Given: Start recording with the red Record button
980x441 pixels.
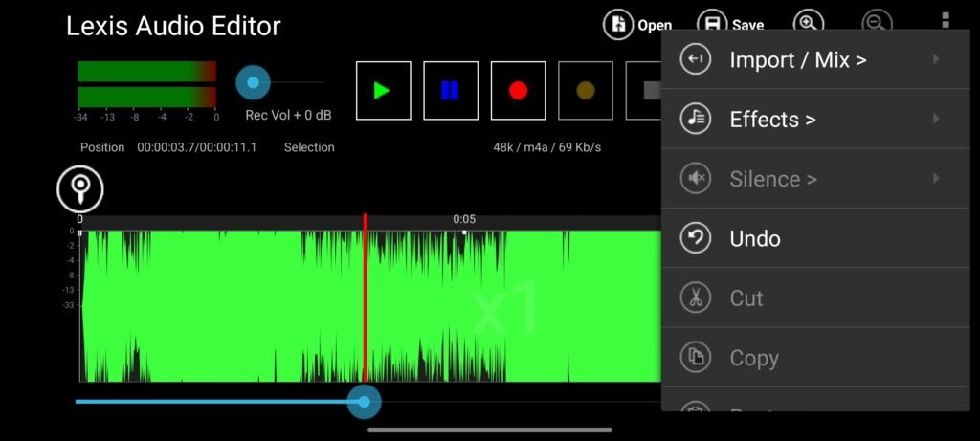Looking at the screenshot, I should 518,91.
